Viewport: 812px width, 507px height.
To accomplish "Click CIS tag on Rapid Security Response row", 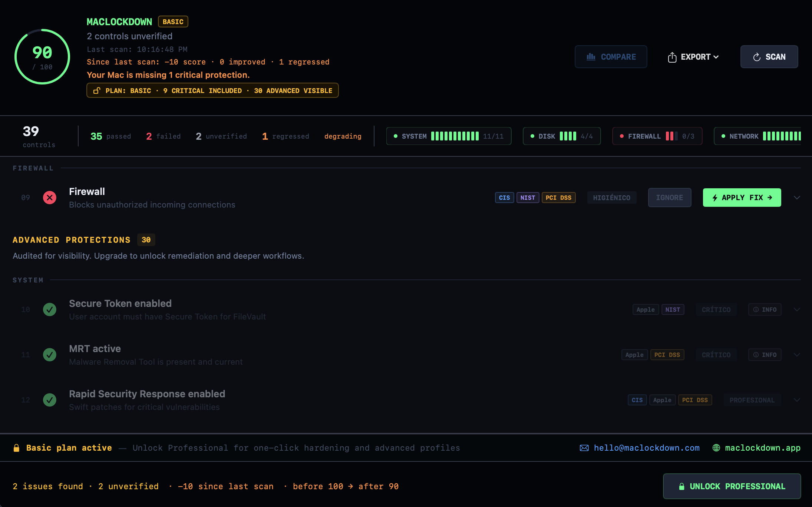I will pyautogui.click(x=637, y=400).
